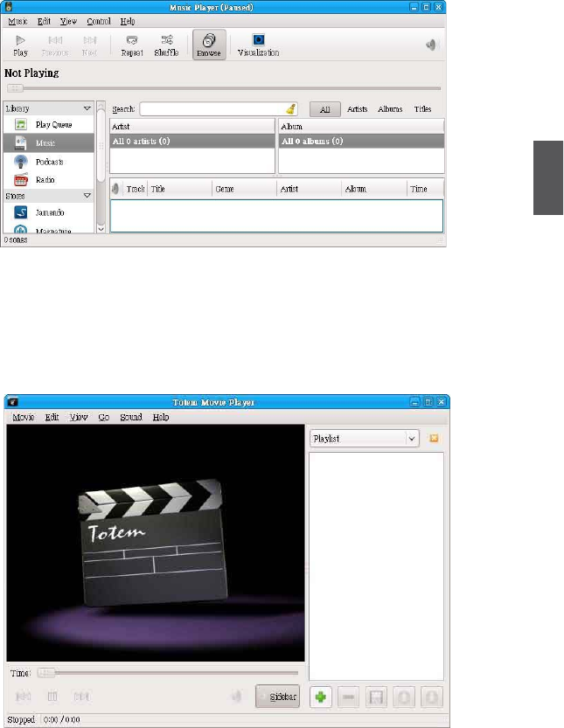Click Play in the Music Player toolbar
564x728 pixels.
click(20, 45)
